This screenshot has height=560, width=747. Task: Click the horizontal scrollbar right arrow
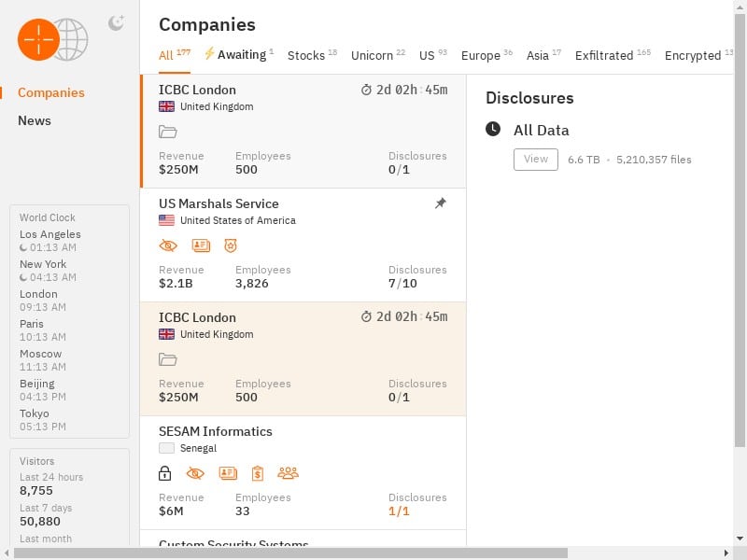pos(726,553)
